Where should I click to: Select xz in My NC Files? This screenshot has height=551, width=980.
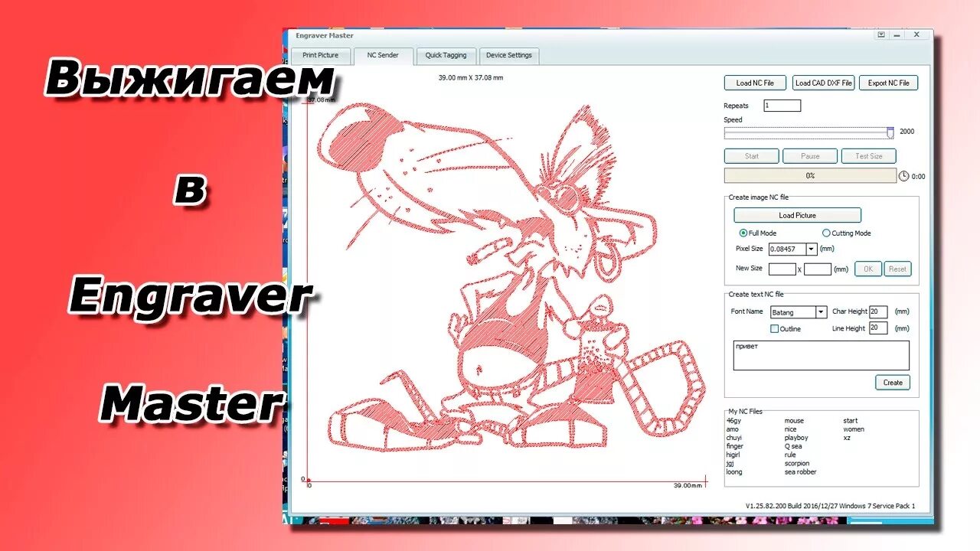coord(847,438)
